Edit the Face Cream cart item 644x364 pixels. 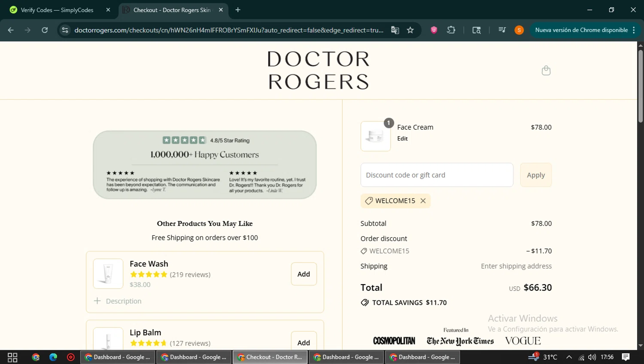[402, 138]
